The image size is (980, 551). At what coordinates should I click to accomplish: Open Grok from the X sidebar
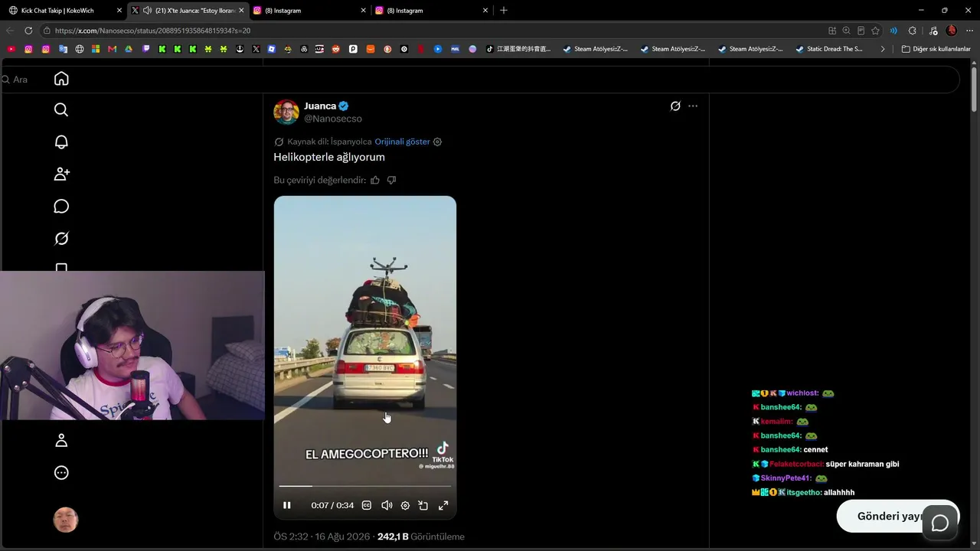pyautogui.click(x=61, y=239)
